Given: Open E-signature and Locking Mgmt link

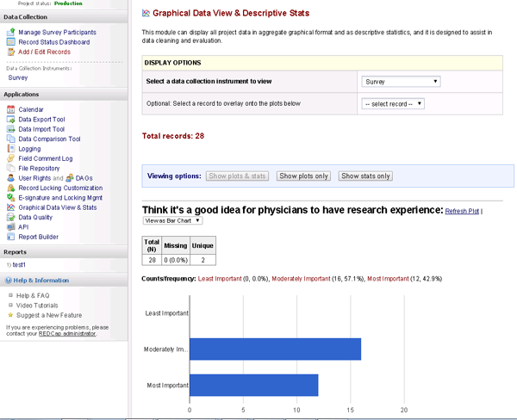Looking at the screenshot, I should pyautogui.click(x=60, y=198).
